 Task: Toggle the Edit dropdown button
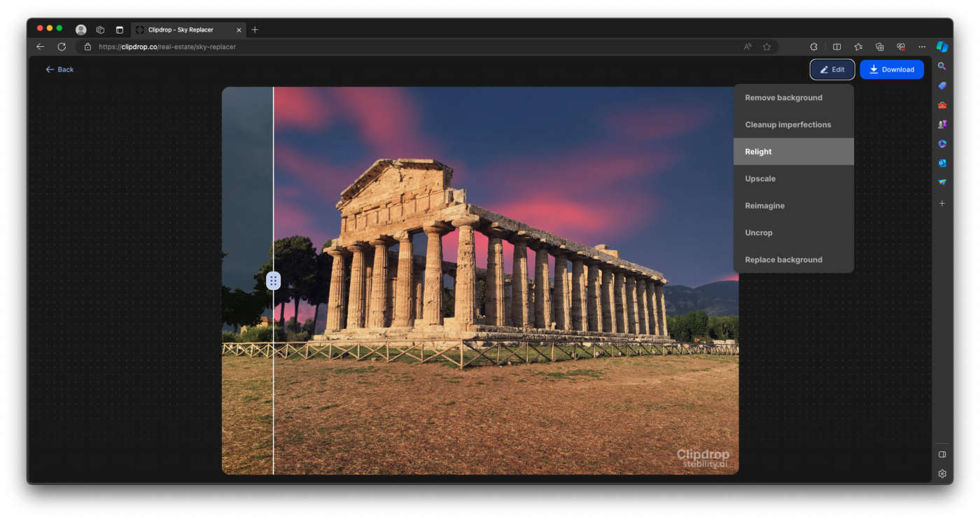click(x=832, y=69)
